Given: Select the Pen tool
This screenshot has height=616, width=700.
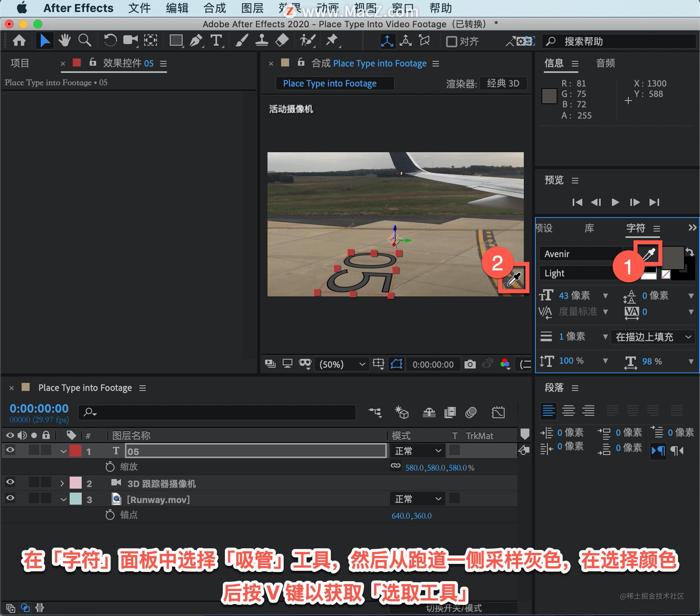Looking at the screenshot, I should 196,40.
